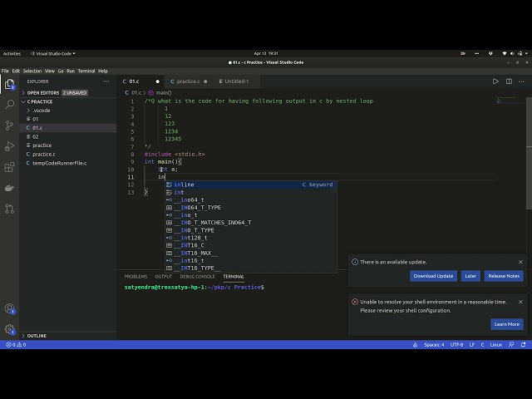Open editor More Actions ellipsis

[521, 81]
